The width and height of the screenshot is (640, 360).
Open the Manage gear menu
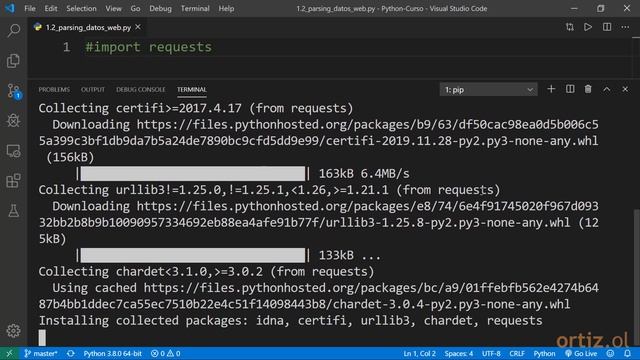13,330
